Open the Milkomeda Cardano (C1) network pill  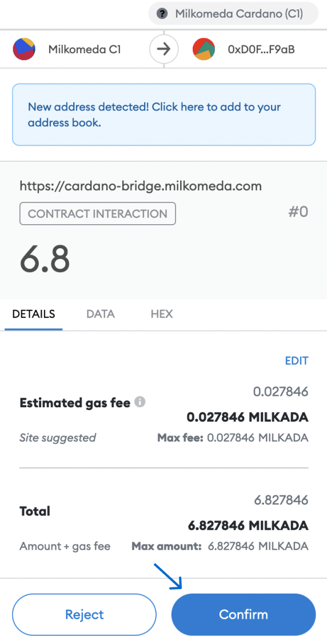point(233,14)
